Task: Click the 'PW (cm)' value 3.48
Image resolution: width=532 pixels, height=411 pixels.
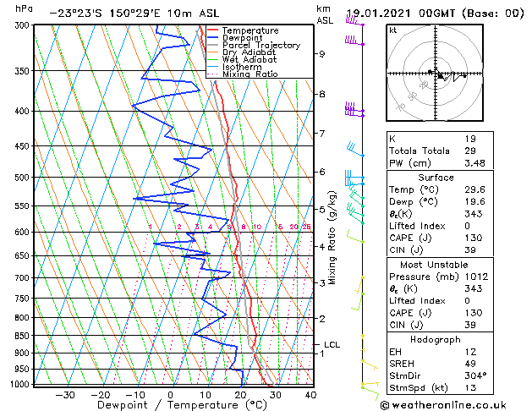Action: coord(474,163)
